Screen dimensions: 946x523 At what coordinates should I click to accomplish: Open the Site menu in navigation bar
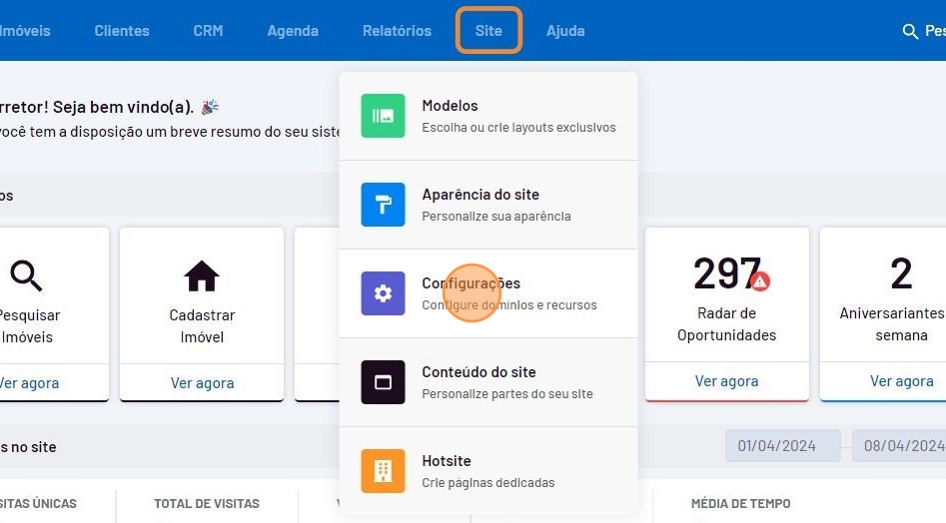tap(489, 31)
